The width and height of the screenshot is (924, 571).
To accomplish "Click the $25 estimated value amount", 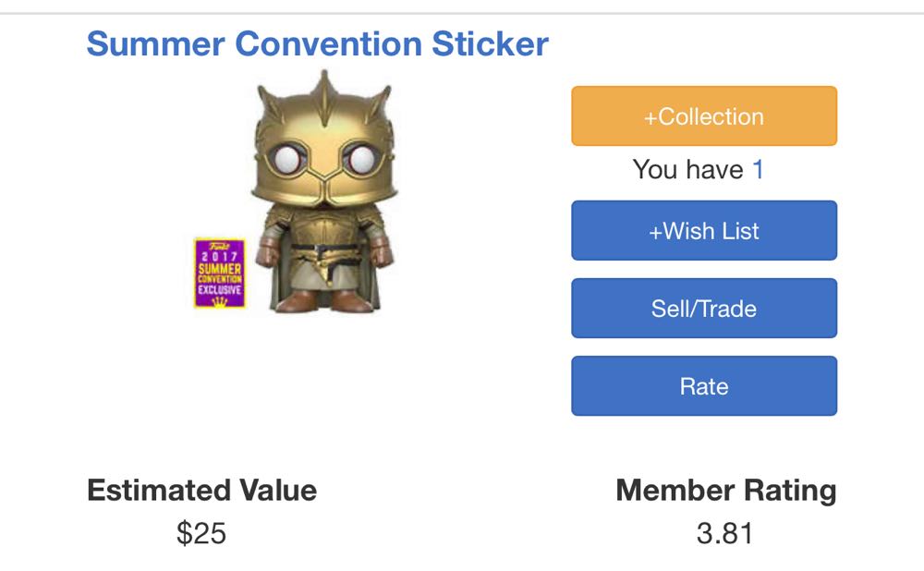I will tap(201, 533).
